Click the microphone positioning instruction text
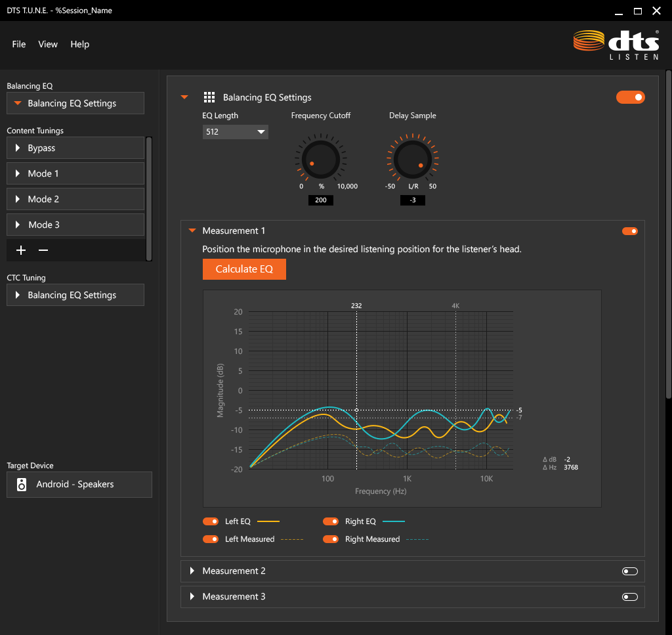Image resolution: width=672 pixels, height=635 pixels. (x=362, y=249)
